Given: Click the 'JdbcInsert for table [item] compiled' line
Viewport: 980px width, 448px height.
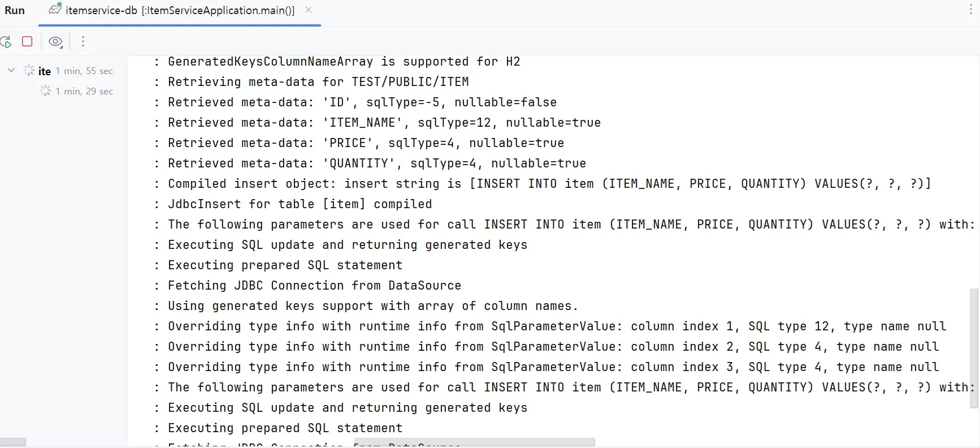Looking at the screenshot, I should click(300, 204).
